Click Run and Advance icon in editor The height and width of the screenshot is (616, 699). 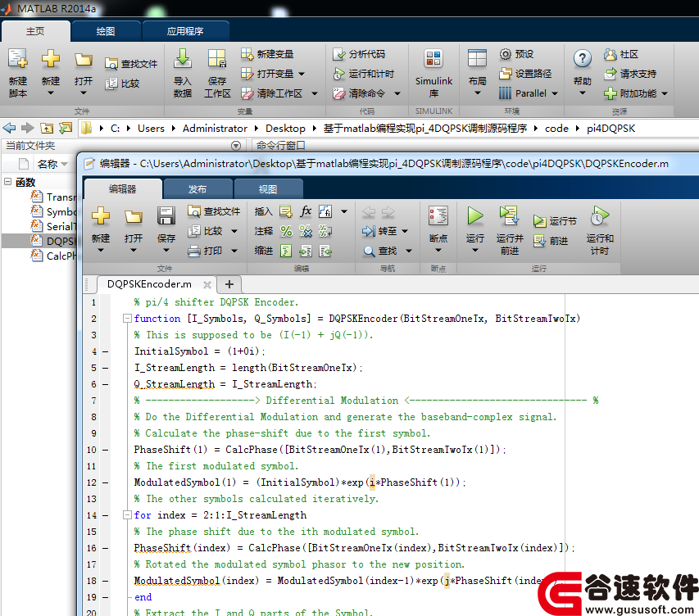click(509, 216)
